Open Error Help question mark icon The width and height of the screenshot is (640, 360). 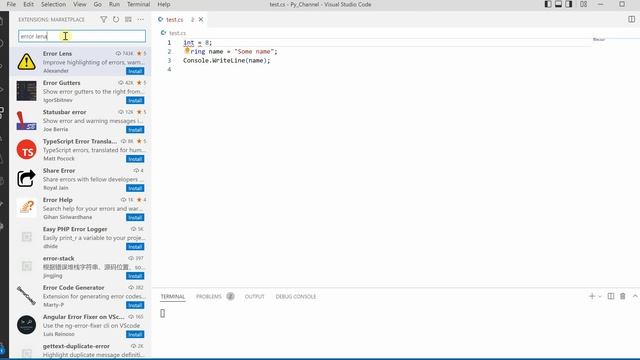27,208
